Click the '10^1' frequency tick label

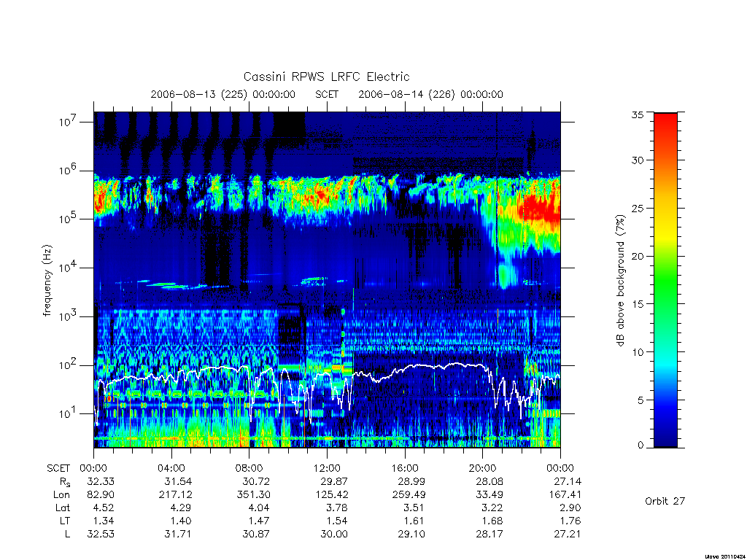69,414
